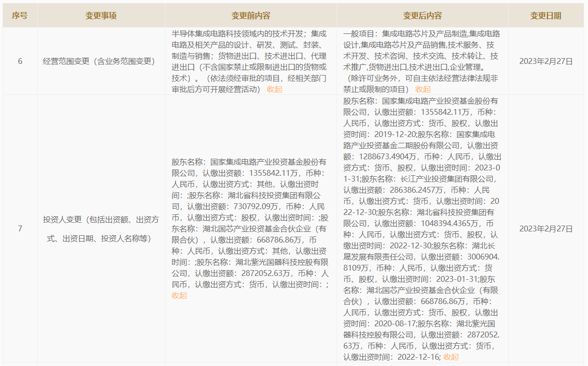This screenshot has height=366, width=588.
Task: Select the 经营范围变更（含业务范围变更）item cell
Action: click(x=99, y=61)
